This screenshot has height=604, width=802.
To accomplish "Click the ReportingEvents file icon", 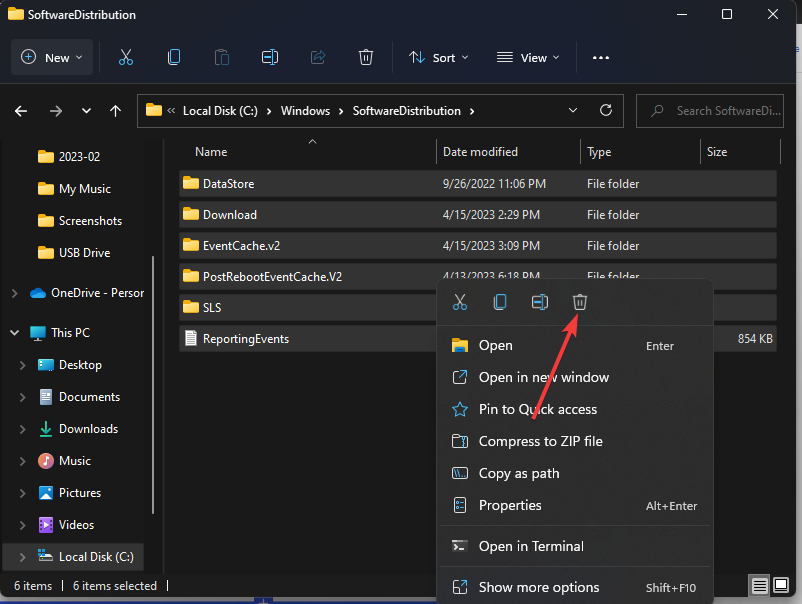I will coord(191,339).
